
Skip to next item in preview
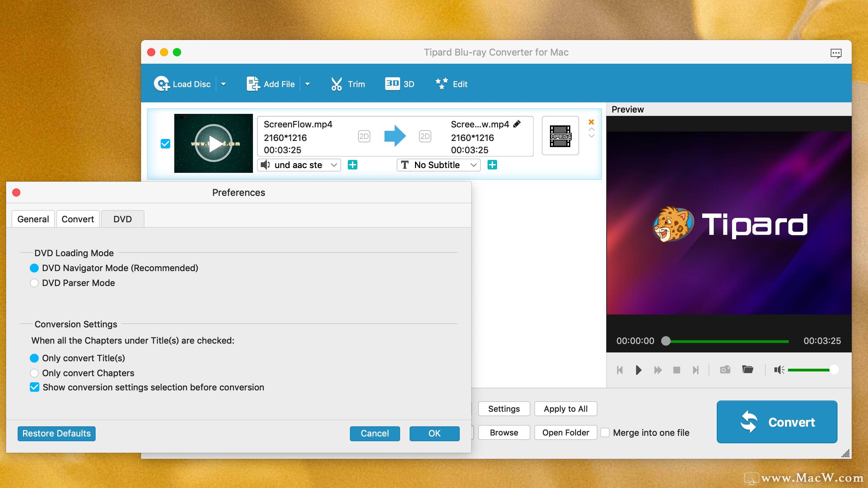tap(696, 370)
